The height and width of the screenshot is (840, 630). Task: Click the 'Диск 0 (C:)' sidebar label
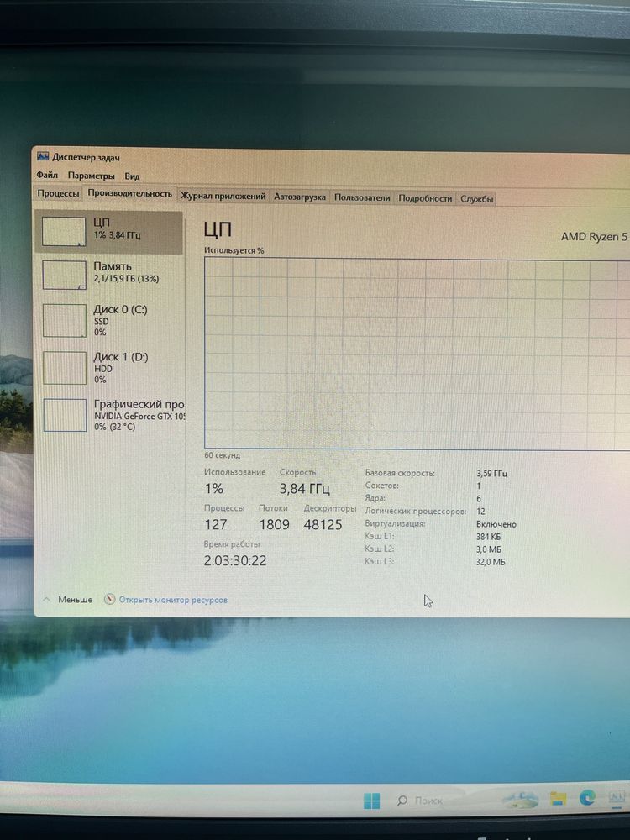coord(120,310)
